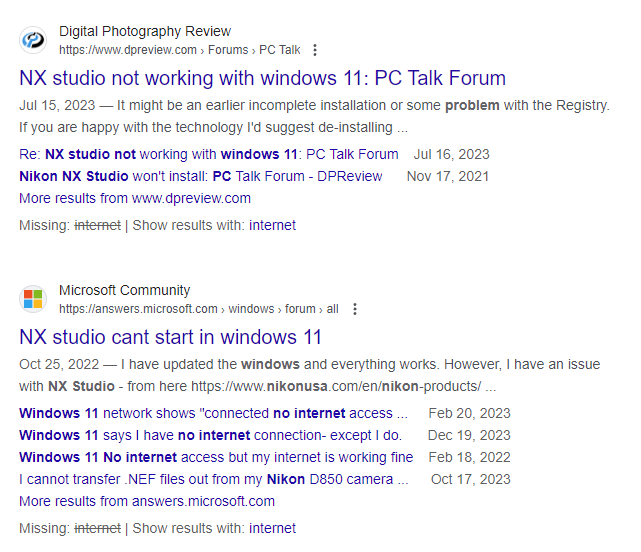Click 'More results from www.dpreview.com'
Viewport: 641px width, 552px height.
coord(135,198)
